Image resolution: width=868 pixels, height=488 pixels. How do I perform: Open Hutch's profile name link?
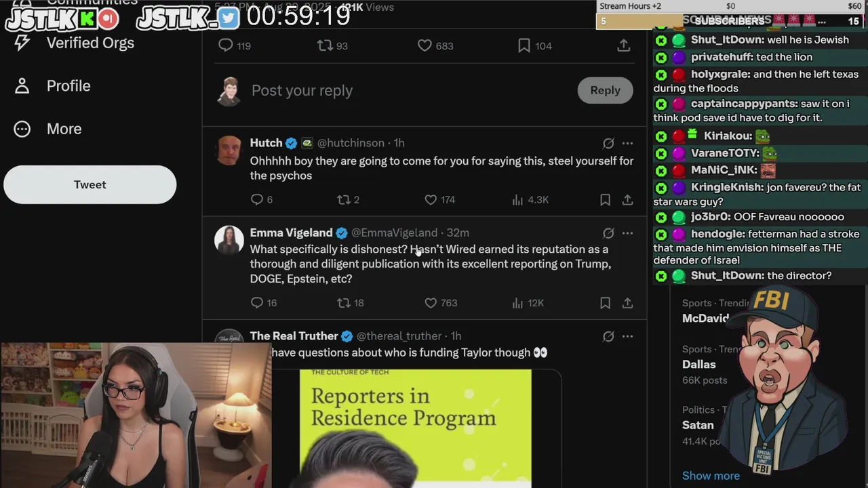tap(266, 143)
